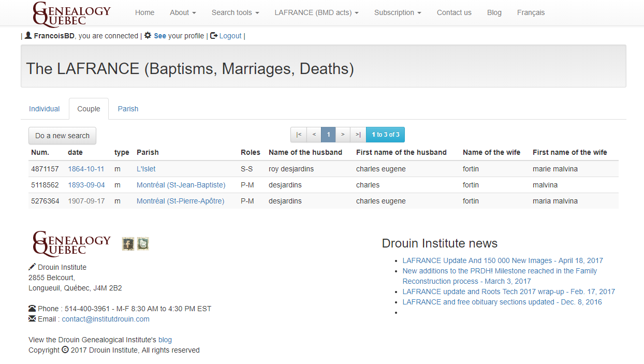
Task: Expand the About dropdown menu
Action: pyautogui.click(x=183, y=12)
